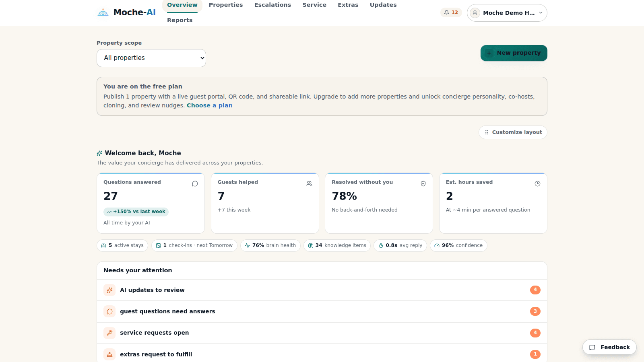Open the Service tab
The width and height of the screenshot is (644, 362).
click(314, 5)
